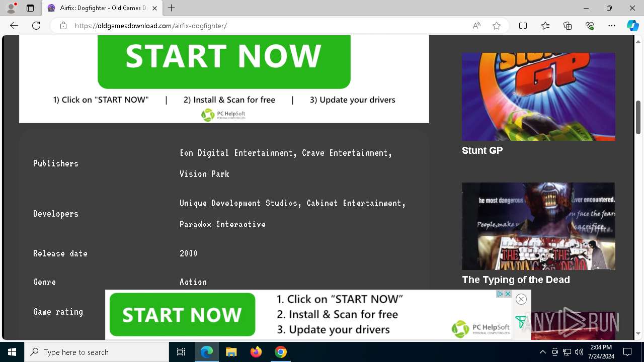Screen dimensions: 644x362
Task: Dismiss the ad using circled X button
Action: click(521, 299)
